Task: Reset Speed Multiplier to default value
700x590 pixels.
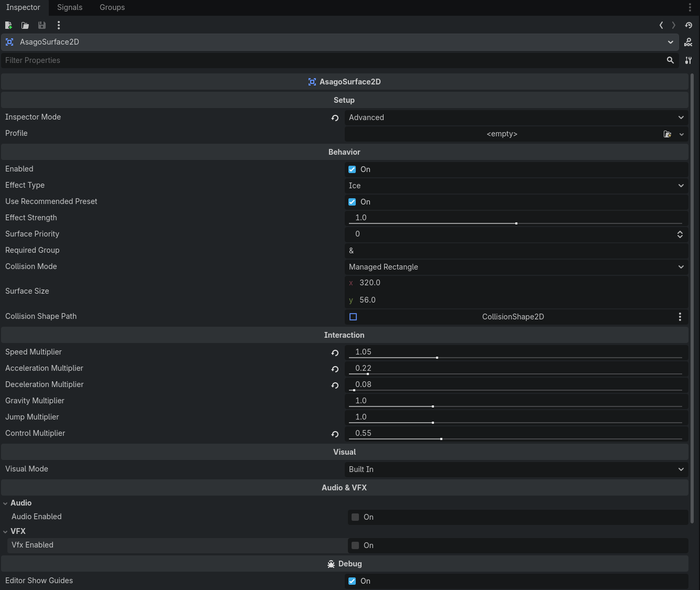Action: 335,353
